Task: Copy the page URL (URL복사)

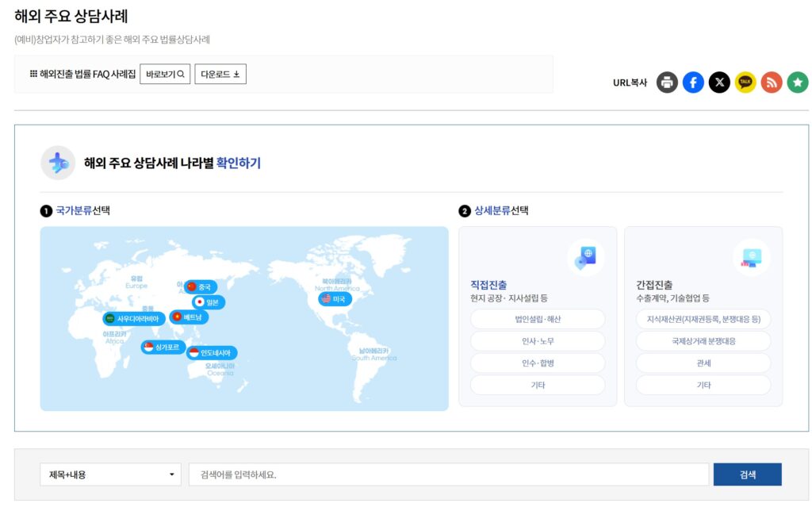Action: tap(630, 83)
